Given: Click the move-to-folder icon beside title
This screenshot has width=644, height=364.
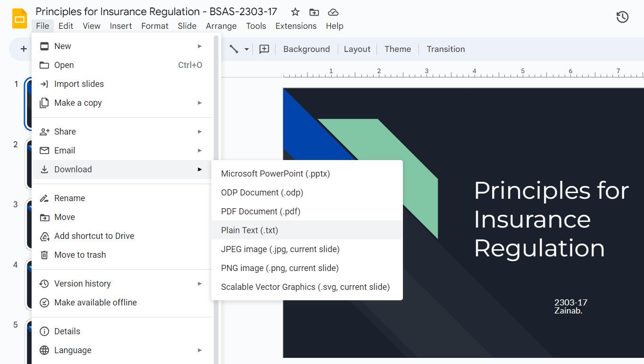Looking at the screenshot, I should click(314, 12).
